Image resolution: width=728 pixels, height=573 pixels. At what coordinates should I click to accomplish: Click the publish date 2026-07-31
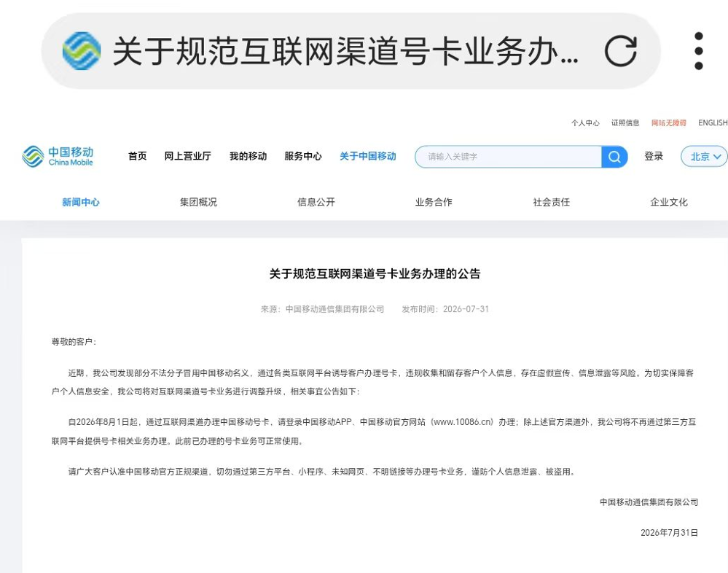[x=466, y=309]
